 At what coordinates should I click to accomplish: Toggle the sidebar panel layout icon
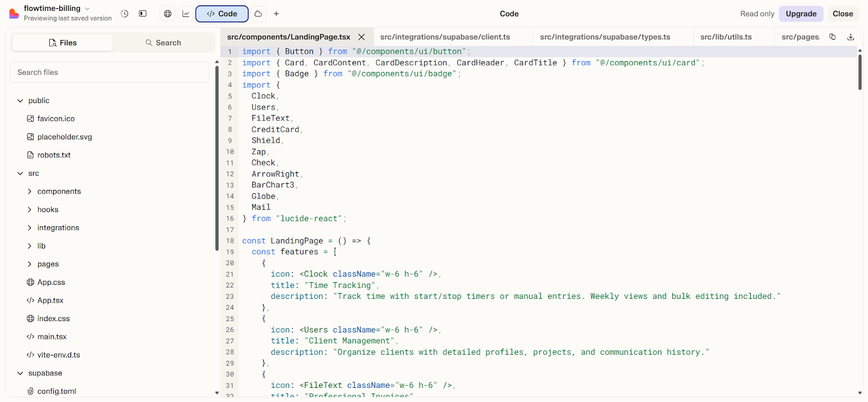[143, 14]
